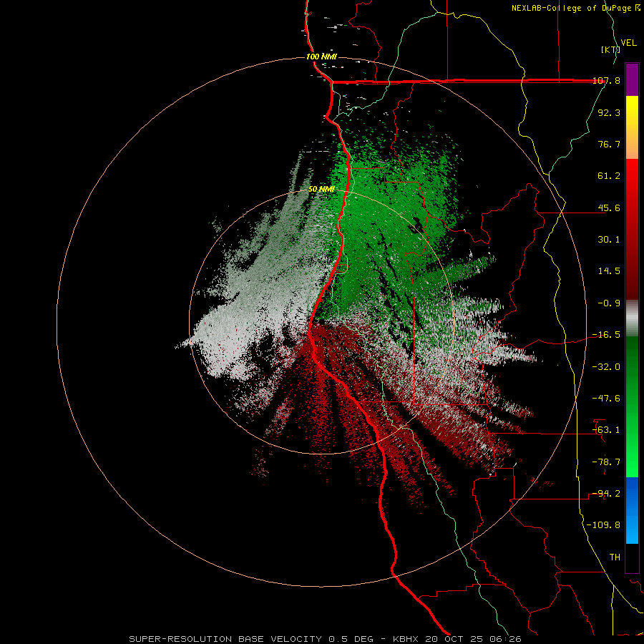This screenshot has width=644, height=644.
Task: Click the [KT] units label
Action: point(611,49)
